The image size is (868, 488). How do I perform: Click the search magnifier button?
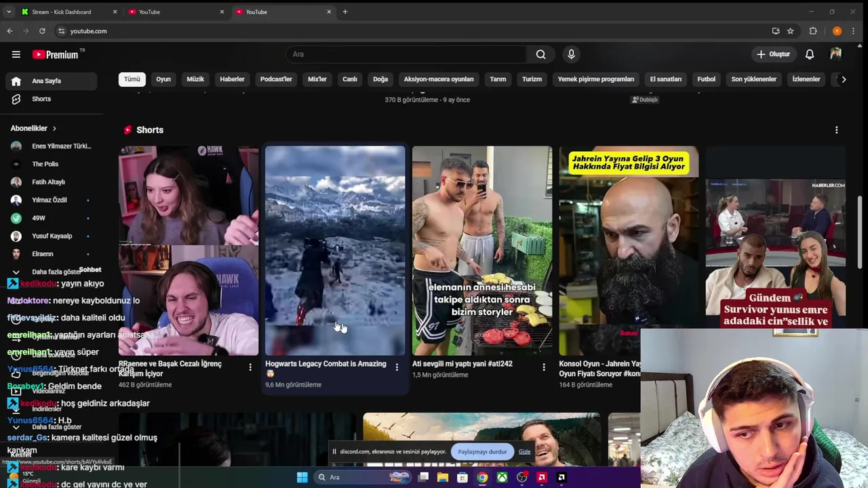click(x=540, y=54)
